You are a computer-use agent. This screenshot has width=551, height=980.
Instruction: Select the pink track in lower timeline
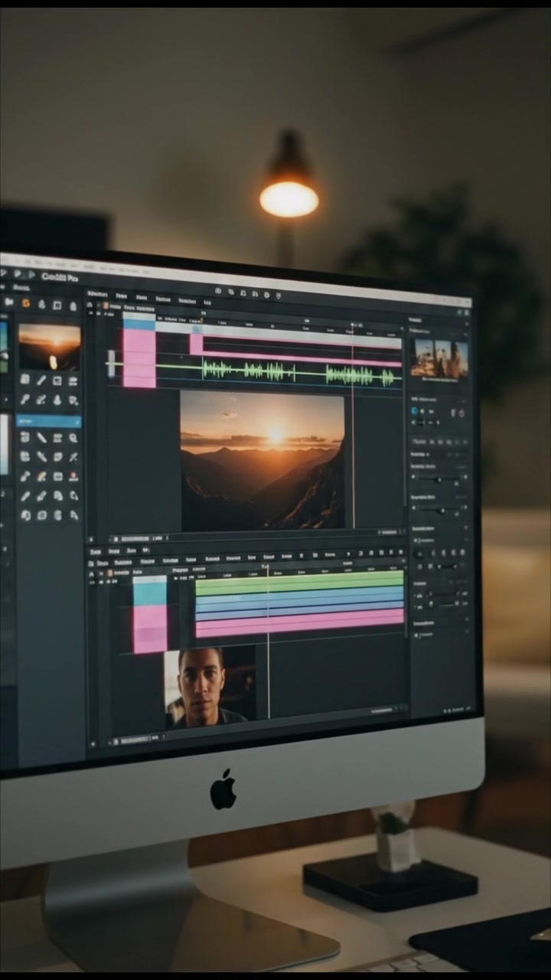[299, 624]
